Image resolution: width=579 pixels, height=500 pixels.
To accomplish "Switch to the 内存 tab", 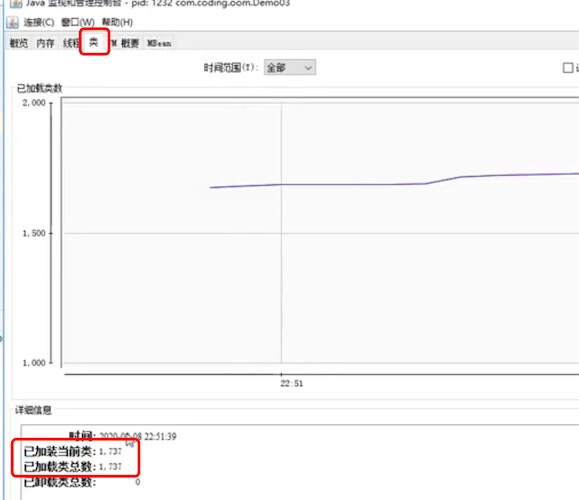I will click(45, 43).
